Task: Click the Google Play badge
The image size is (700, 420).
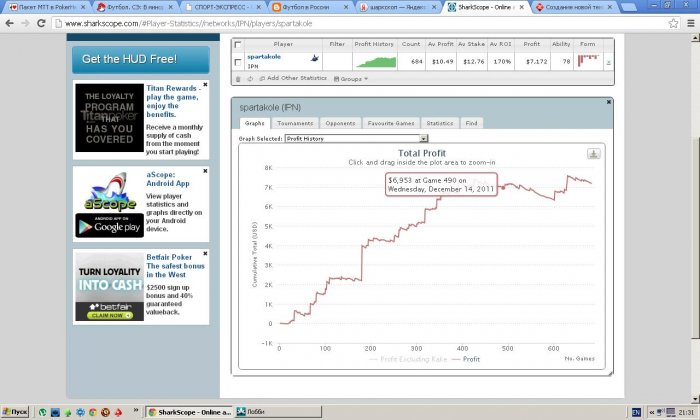Action: (109, 226)
